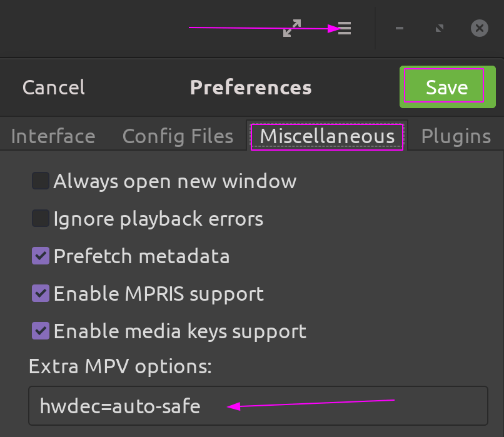Uncheck Prefetch metadata
504x437 pixels.
point(40,256)
